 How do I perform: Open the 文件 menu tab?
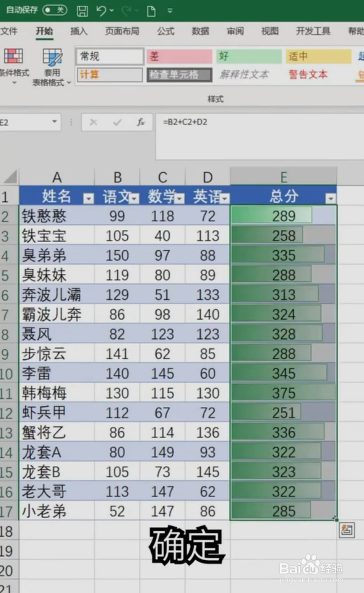pyautogui.click(x=9, y=31)
